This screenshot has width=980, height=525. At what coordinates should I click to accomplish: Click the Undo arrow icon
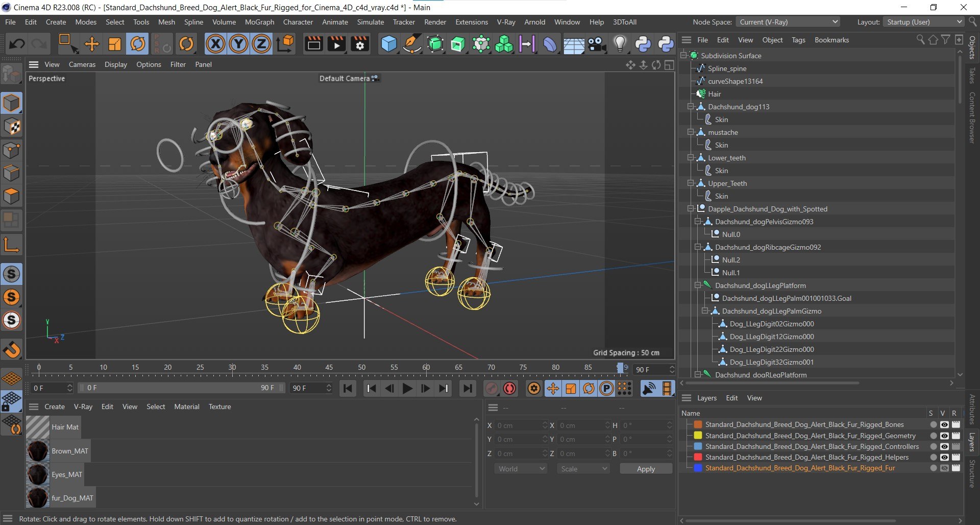(x=17, y=44)
